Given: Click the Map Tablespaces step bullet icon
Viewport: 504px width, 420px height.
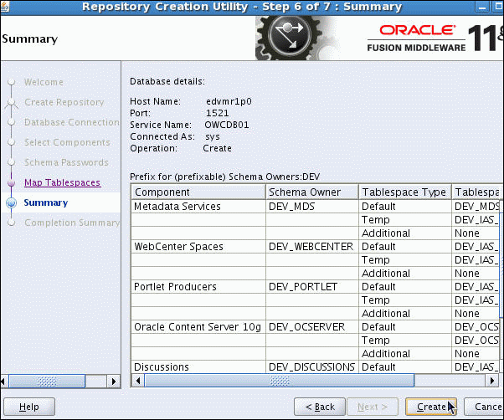Looking at the screenshot, I should [x=11, y=182].
